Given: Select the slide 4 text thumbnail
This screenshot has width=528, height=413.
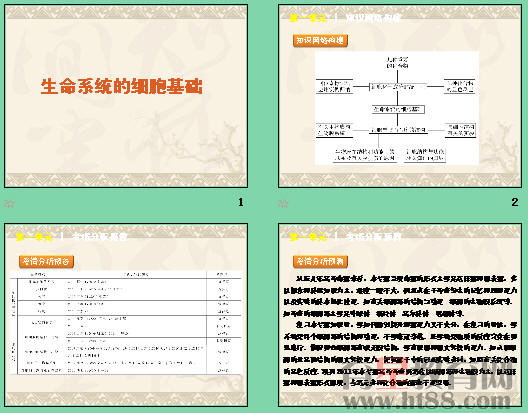Looking at the screenshot, I should pyautogui.click(x=400, y=315).
